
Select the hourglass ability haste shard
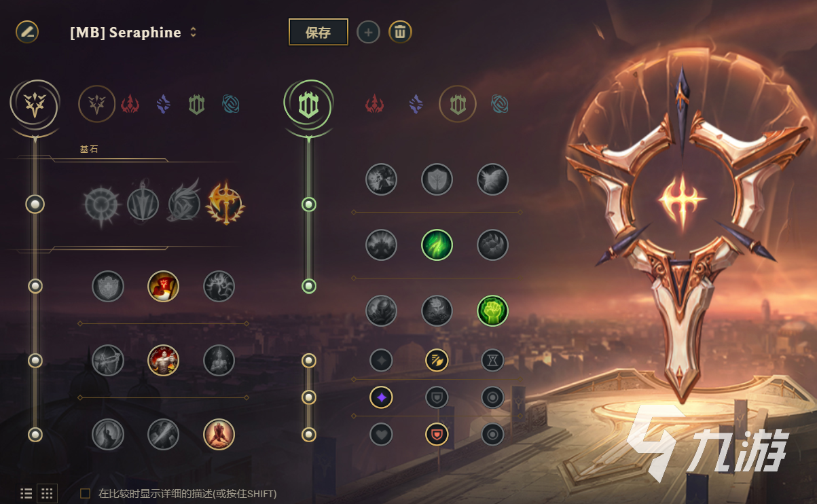(x=492, y=360)
